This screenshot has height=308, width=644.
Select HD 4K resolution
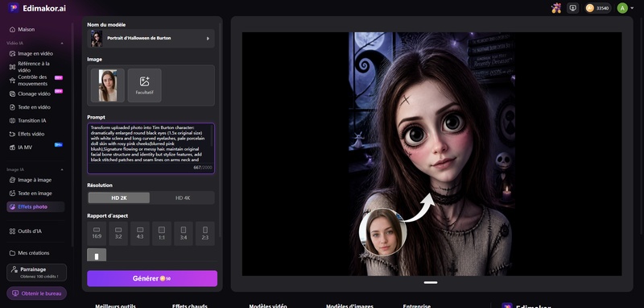[x=183, y=198]
